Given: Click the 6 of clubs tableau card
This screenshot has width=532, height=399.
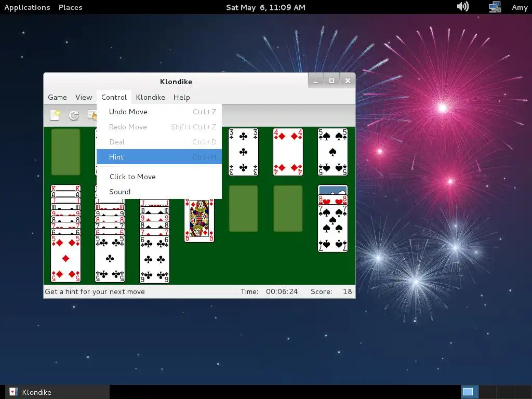Looking at the screenshot, I should coord(154,260).
